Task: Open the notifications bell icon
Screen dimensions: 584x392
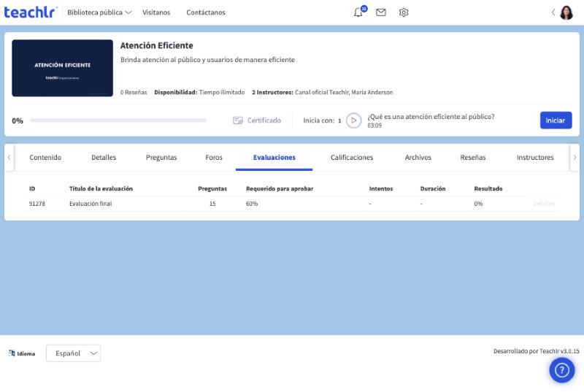Action: click(358, 12)
